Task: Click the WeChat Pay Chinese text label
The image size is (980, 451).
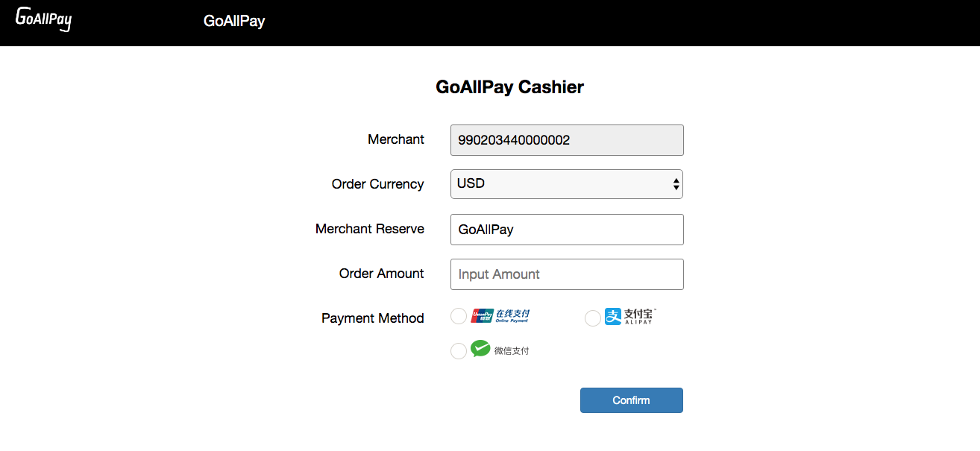Action: [x=512, y=350]
